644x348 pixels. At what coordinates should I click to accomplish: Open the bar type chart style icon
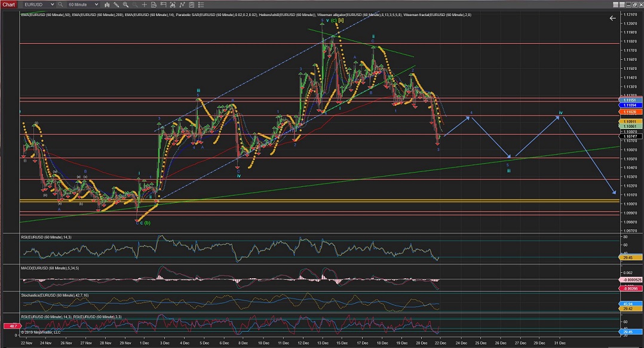coord(107,5)
